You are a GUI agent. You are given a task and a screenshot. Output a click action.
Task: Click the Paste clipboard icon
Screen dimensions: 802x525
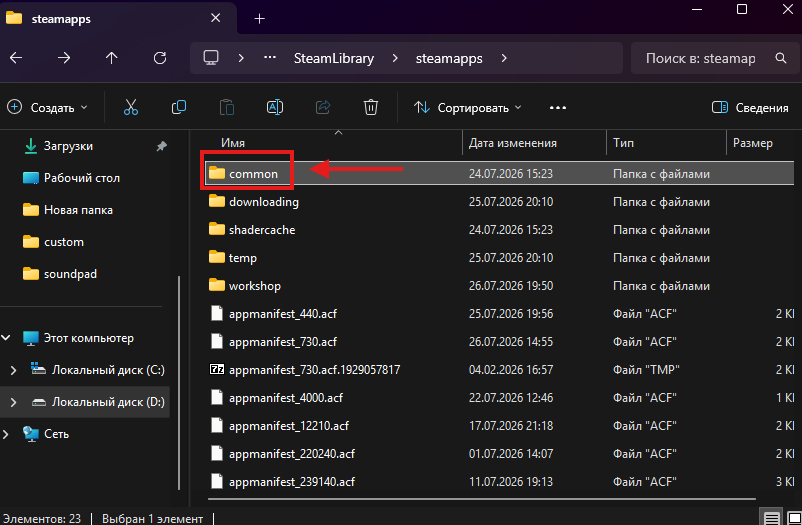(227, 107)
